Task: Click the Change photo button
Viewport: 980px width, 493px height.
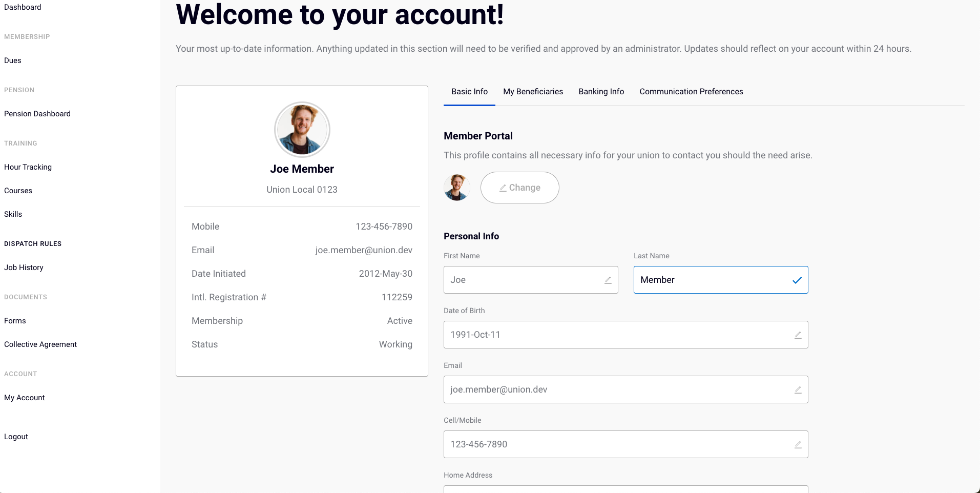Action: 519,188
